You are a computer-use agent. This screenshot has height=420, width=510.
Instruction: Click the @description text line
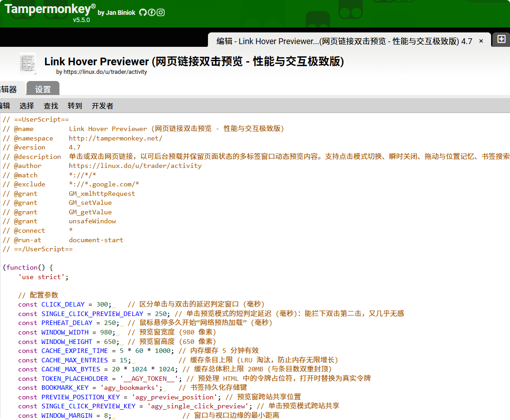pyautogui.click(x=289, y=157)
